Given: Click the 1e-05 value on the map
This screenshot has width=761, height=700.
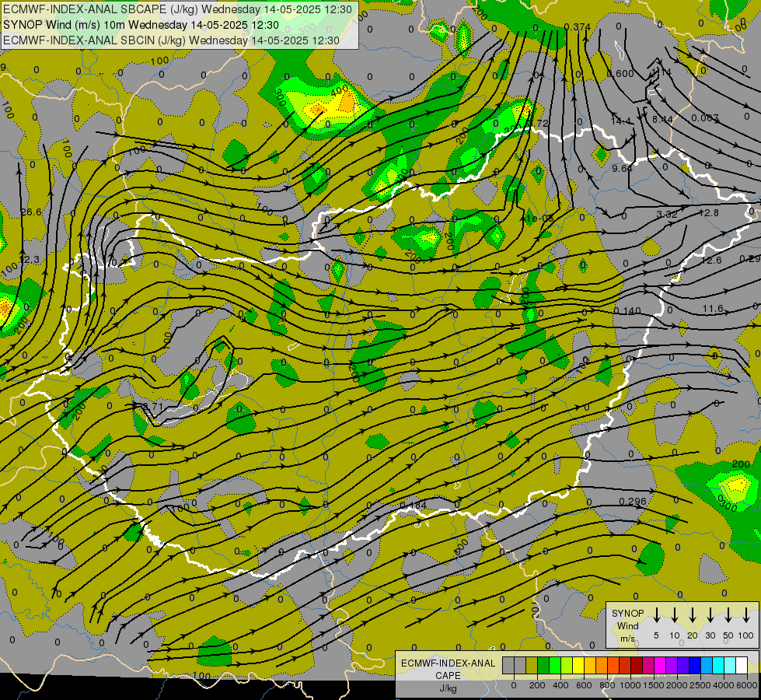Looking at the screenshot, I should pos(539,219).
